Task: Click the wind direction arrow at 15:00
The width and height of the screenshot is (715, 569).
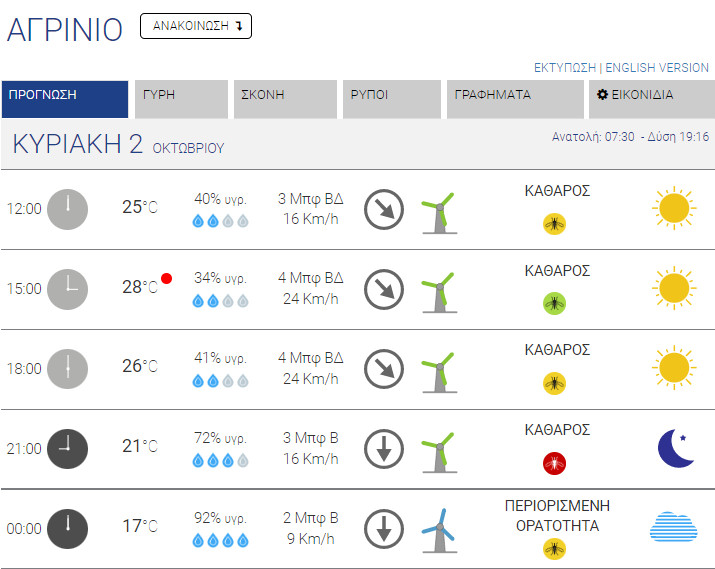Action: [x=383, y=289]
